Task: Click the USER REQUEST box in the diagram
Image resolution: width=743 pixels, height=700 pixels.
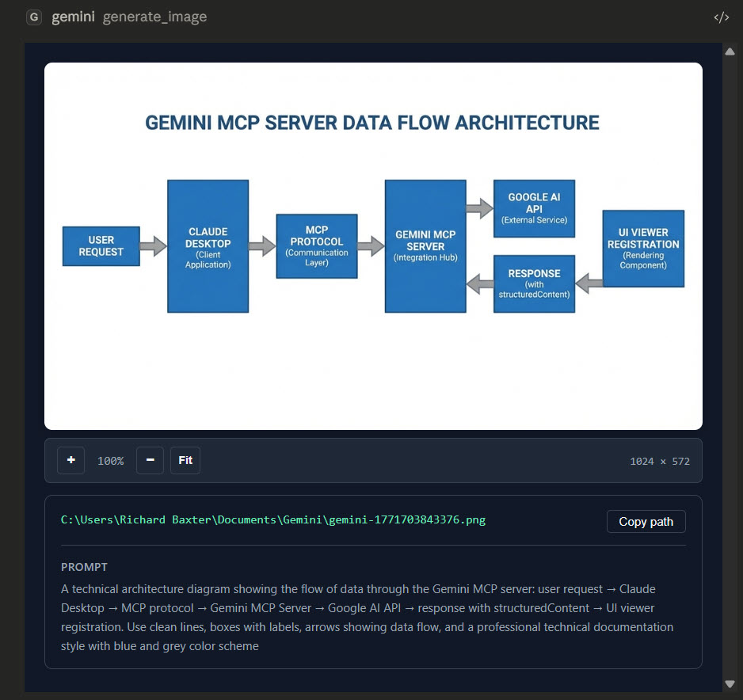Action: tap(101, 246)
